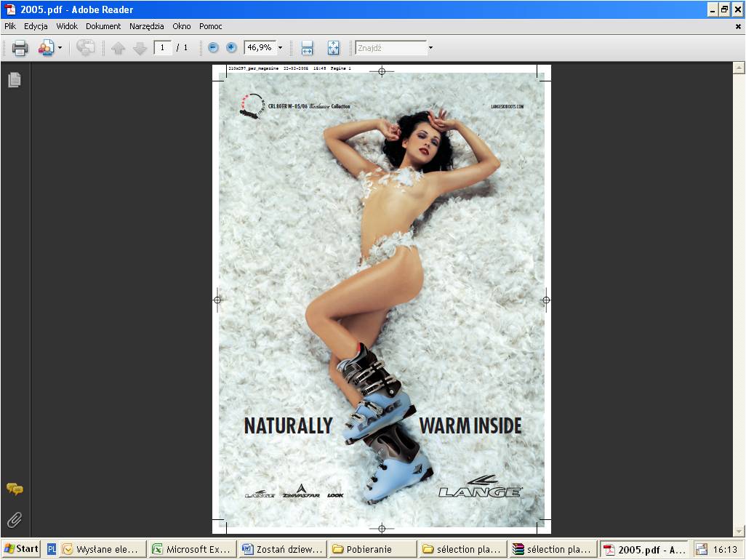Select the fit full page icon
The width and height of the screenshot is (746, 560).
(333, 48)
